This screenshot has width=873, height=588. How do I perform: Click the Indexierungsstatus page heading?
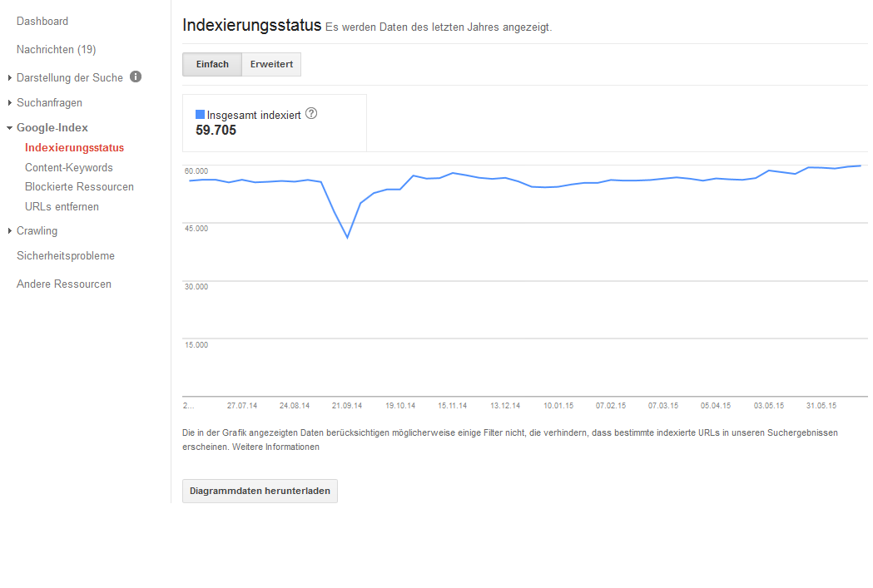[x=251, y=26]
